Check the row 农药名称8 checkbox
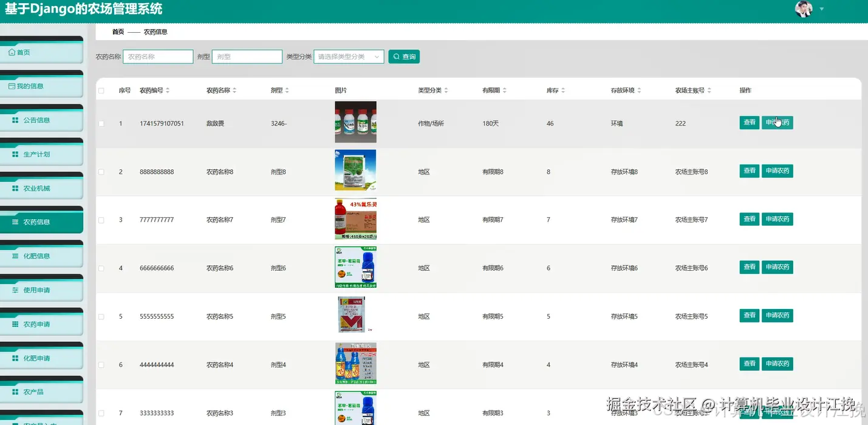Image resolution: width=868 pixels, height=425 pixels. point(101,172)
